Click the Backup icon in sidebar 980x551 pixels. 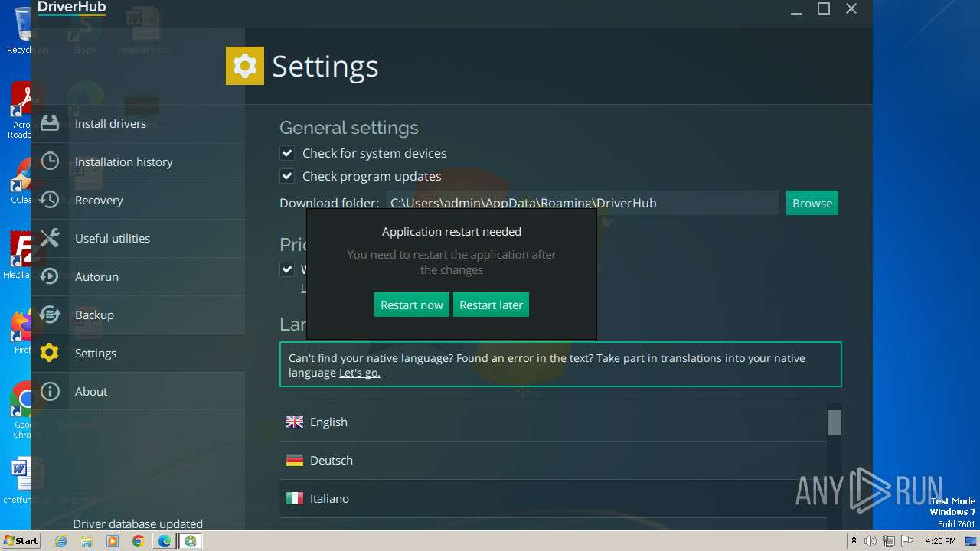click(50, 315)
